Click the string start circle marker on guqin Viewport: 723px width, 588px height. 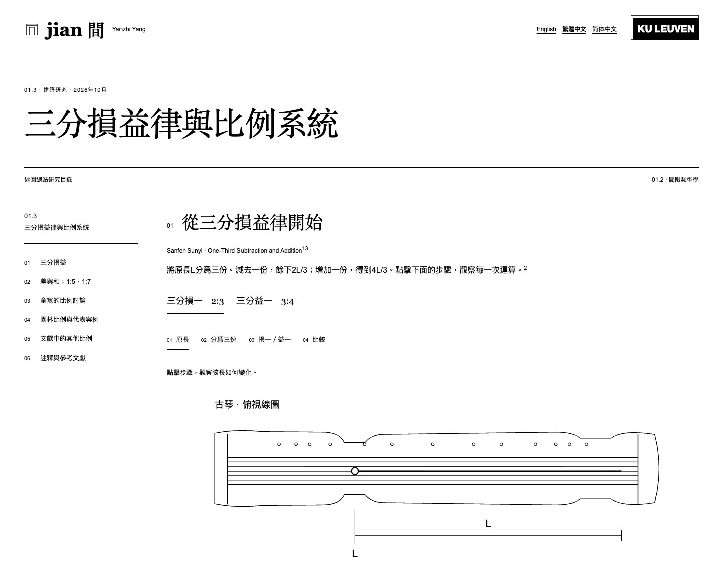(x=355, y=471)
